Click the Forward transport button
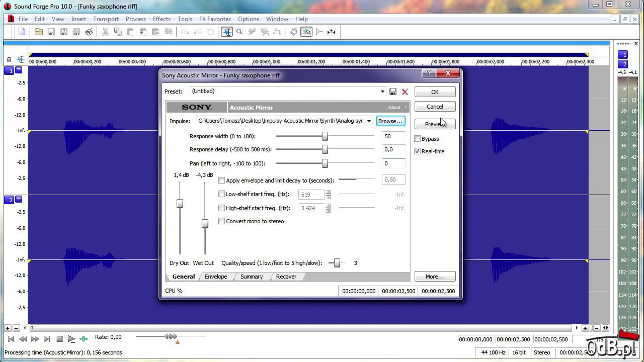644x362 pixels. [35, 339]
